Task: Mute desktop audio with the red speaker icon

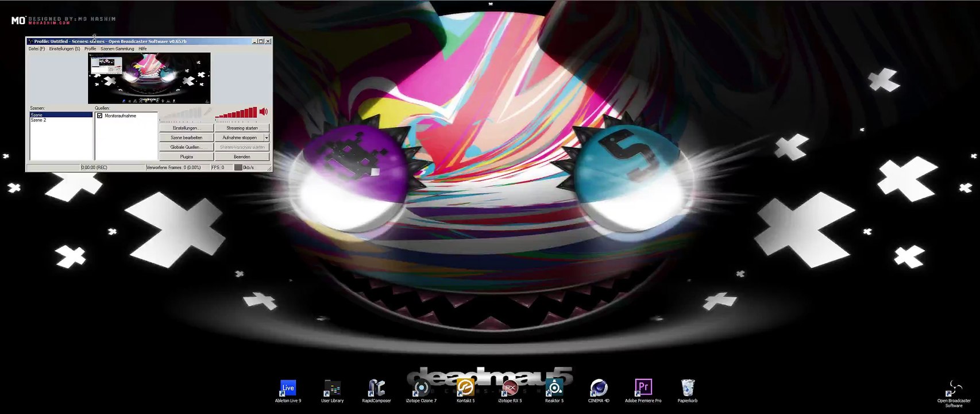Action: (x=264, y=112)
